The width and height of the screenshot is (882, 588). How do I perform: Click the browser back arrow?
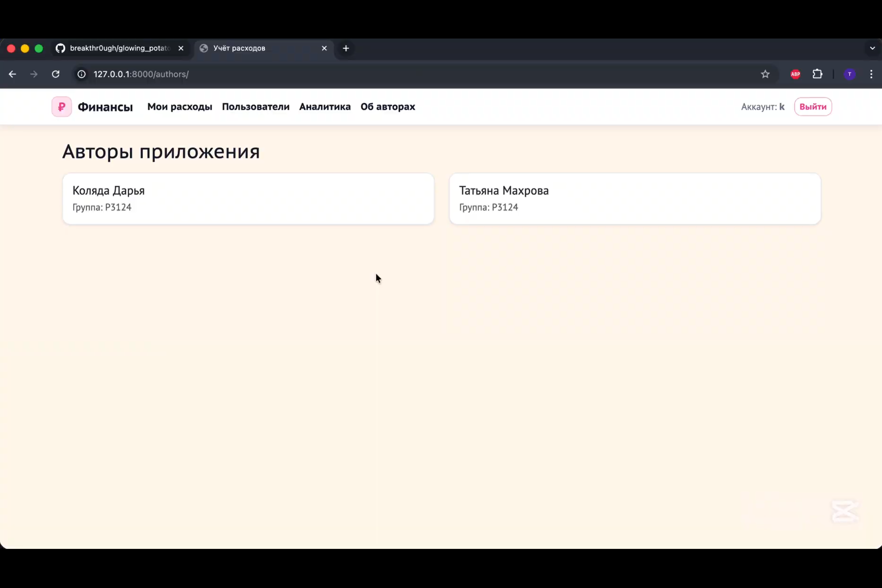[x=12, y=74]
